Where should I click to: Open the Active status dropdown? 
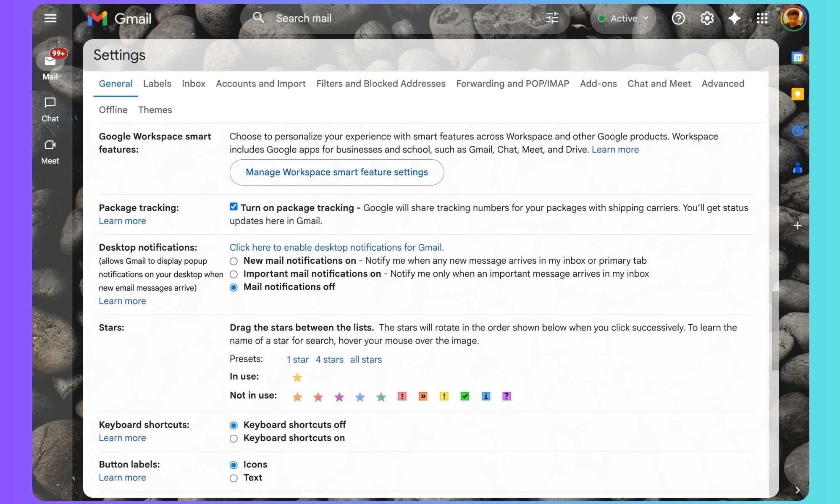[623, 18]
